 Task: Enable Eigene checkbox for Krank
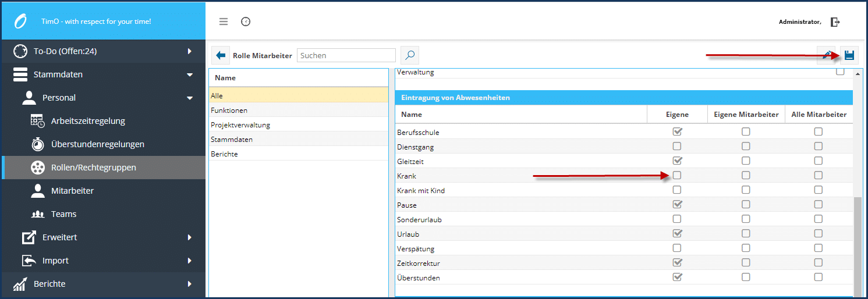(677, 175)
